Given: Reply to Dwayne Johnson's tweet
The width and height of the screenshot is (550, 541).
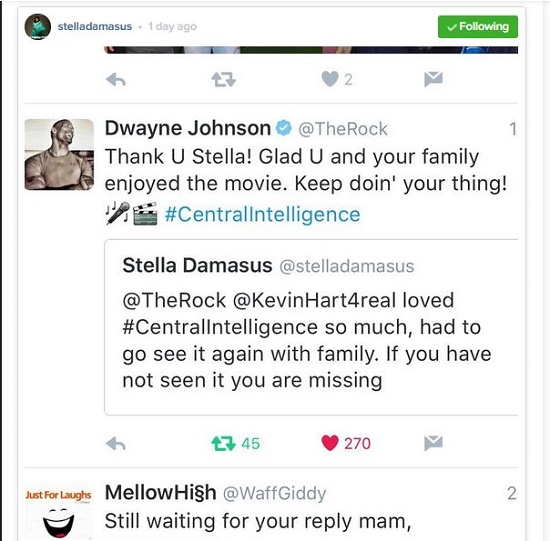Looking at the screenshot, I should point(116,444).
